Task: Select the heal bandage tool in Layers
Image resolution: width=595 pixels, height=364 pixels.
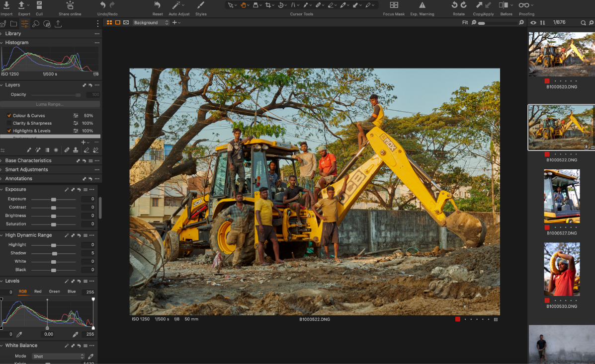Action: (x=67, y=150)
